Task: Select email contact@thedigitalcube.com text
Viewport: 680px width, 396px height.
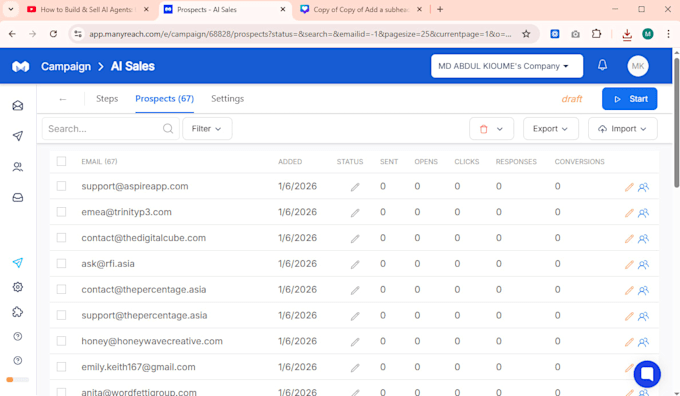Action: click(x=144, y=238)
